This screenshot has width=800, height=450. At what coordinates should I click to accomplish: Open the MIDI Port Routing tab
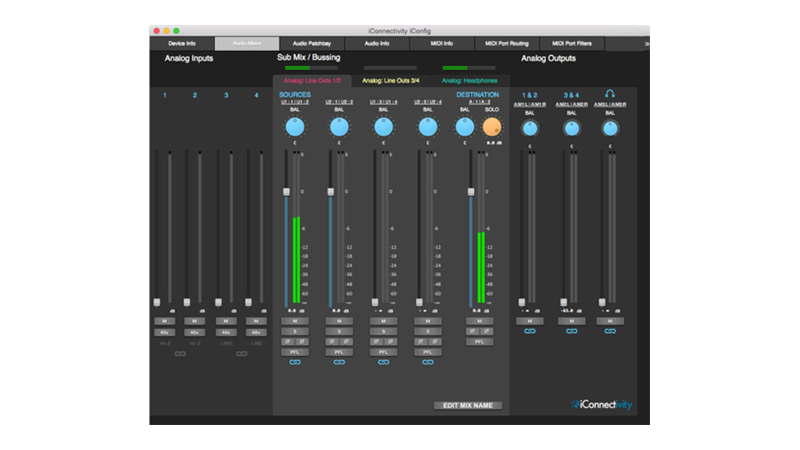tap(507, 44)
